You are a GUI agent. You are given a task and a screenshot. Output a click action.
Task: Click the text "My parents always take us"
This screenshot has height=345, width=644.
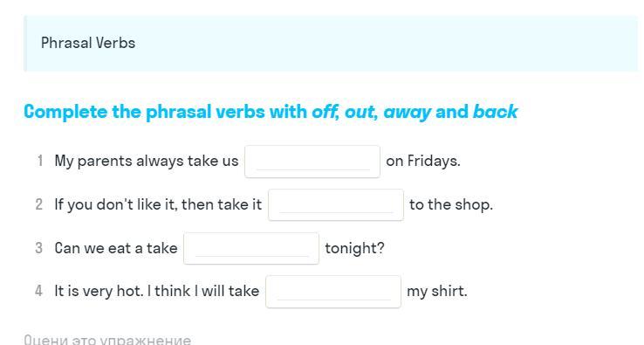pyautogui.click(x=147, y=162)
